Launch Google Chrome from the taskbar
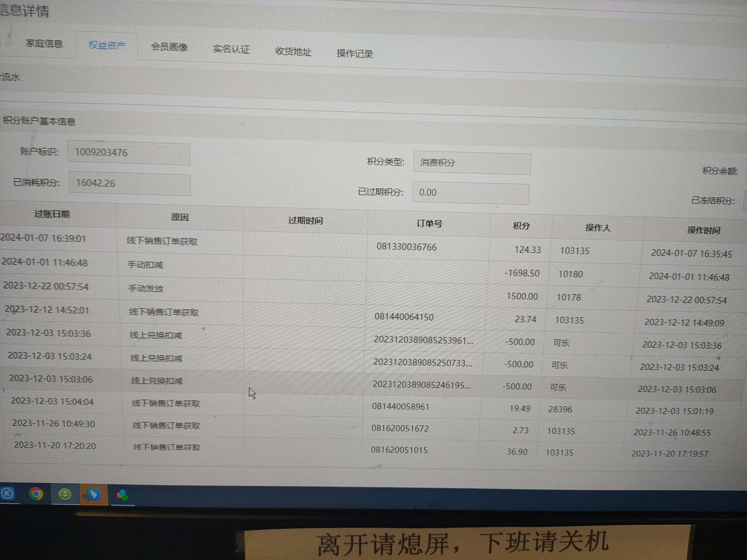The image size is (747, 560). [36, 494]
